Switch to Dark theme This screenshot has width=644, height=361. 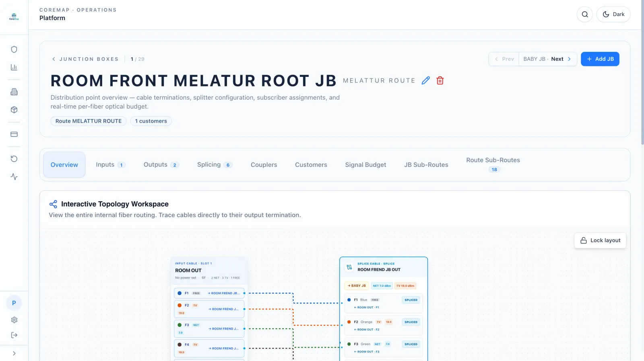613,14
